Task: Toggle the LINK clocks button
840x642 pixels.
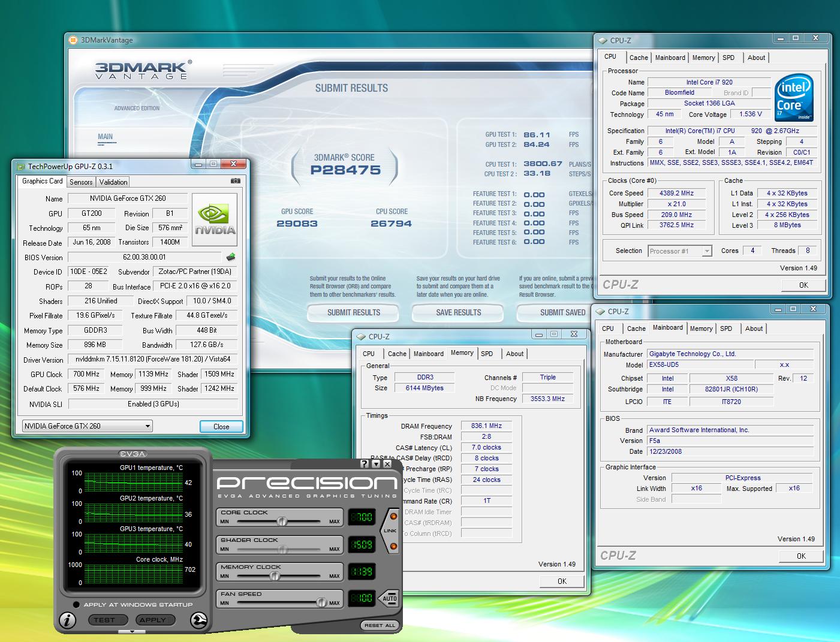Action: click(x=390, y=531)
